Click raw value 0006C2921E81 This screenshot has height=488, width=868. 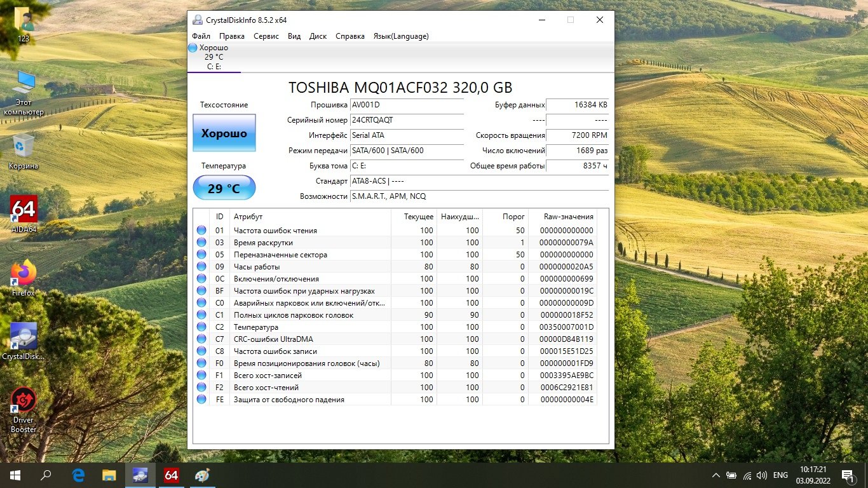[566, 388]
